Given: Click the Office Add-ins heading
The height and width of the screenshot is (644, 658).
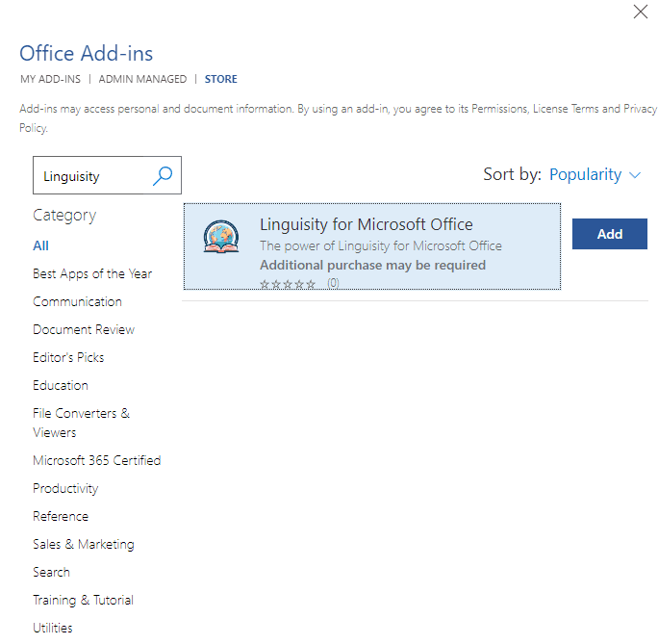Looking at the screenshot, I should pyautogui.click(x=86, y=53).
